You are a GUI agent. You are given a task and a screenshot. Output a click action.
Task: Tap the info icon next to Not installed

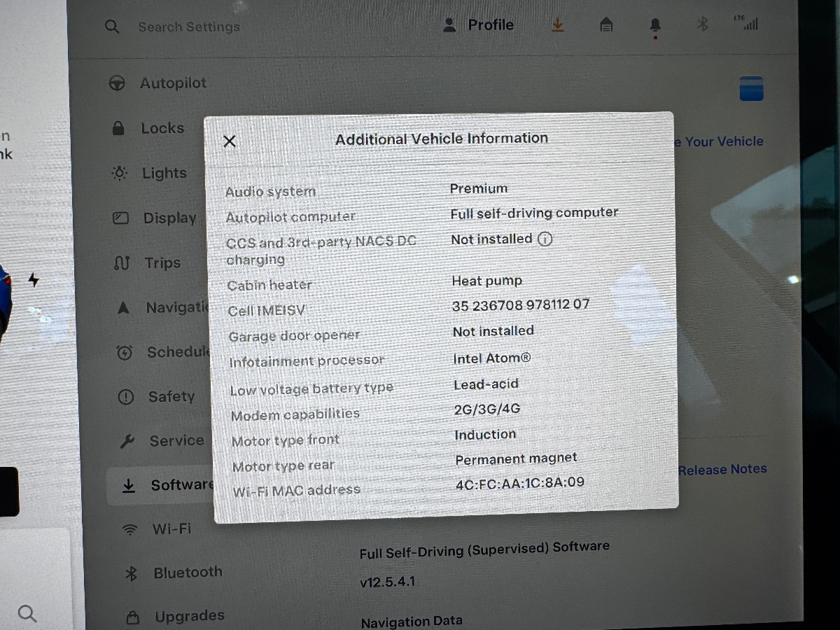click(x=545, y=239)
